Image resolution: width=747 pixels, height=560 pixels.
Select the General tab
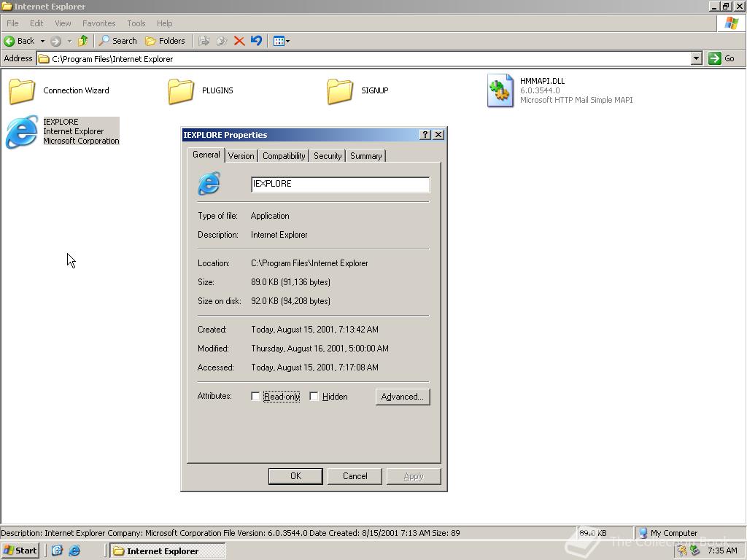206,155
